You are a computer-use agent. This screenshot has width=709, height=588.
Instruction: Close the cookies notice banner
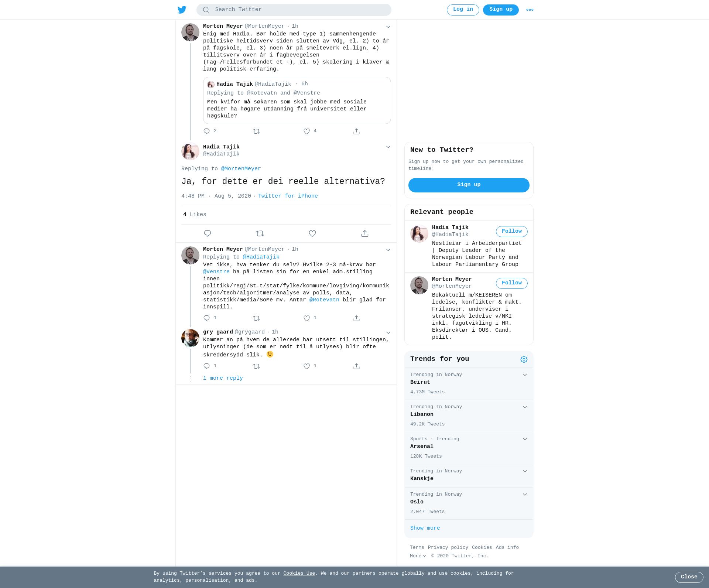(689, 577)
